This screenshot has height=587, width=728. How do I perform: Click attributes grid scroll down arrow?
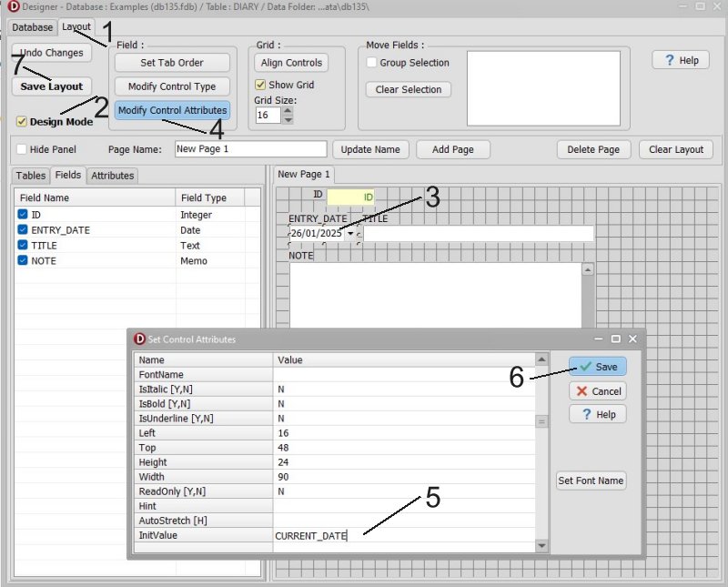click(x=541, y=546)
